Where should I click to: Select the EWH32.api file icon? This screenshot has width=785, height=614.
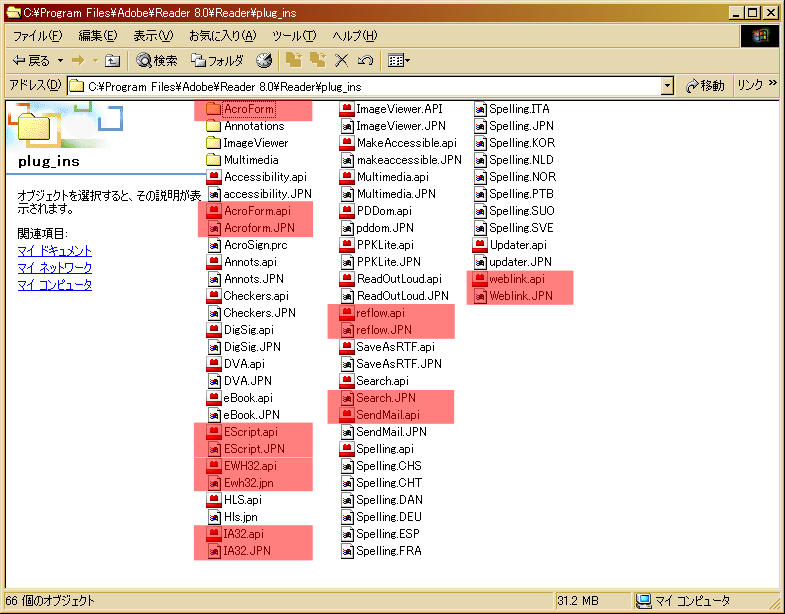click(214, 466)
